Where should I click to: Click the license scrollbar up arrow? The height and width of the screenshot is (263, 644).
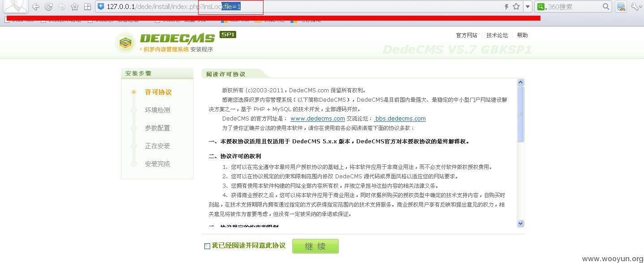[520, 82]
